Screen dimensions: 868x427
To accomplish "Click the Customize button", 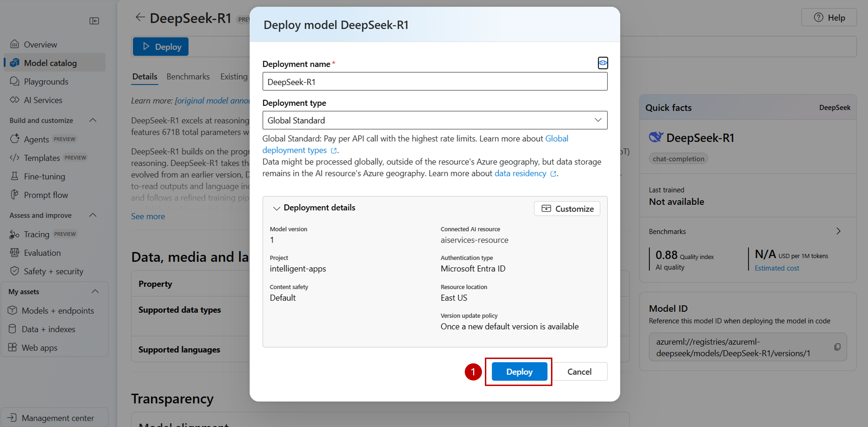I will pos(567,209).
